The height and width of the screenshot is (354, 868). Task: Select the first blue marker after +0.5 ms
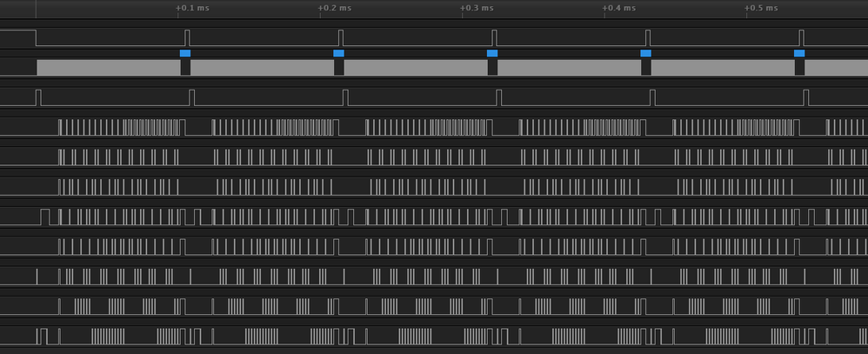point(799,53)
